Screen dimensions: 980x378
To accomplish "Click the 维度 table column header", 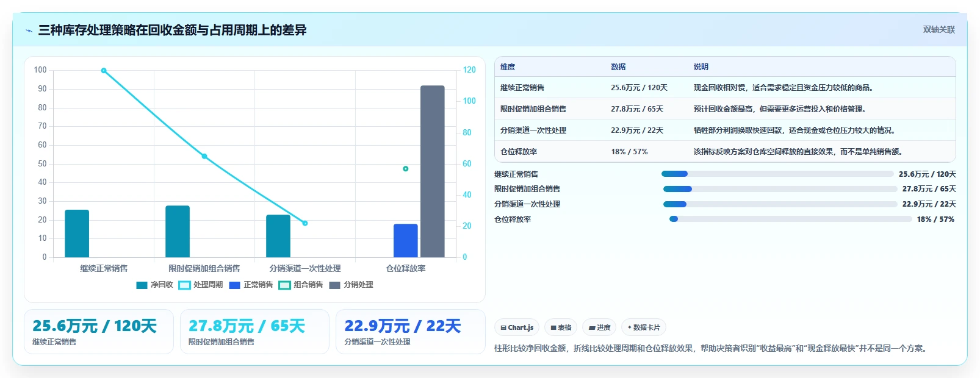I will 508,67.
